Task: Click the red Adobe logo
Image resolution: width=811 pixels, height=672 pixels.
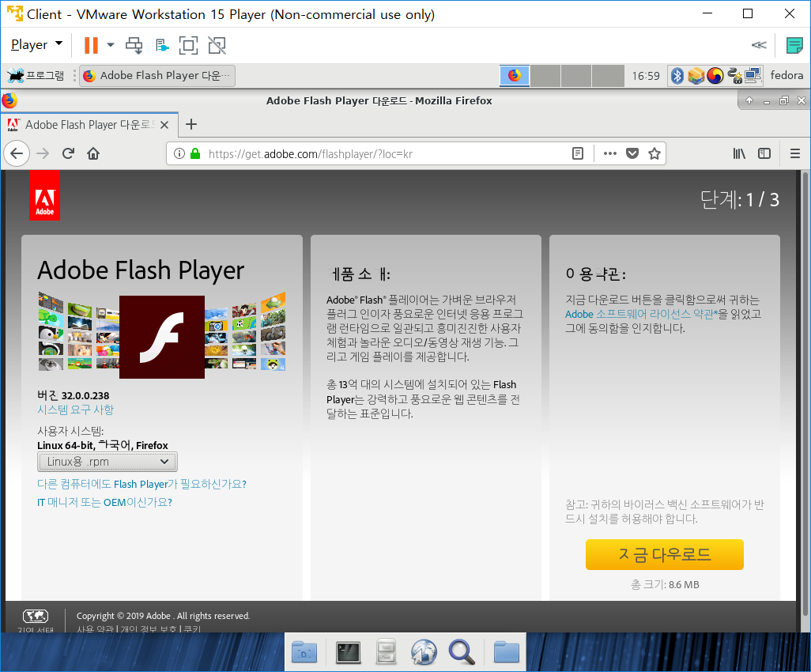Action: (44, 195)
